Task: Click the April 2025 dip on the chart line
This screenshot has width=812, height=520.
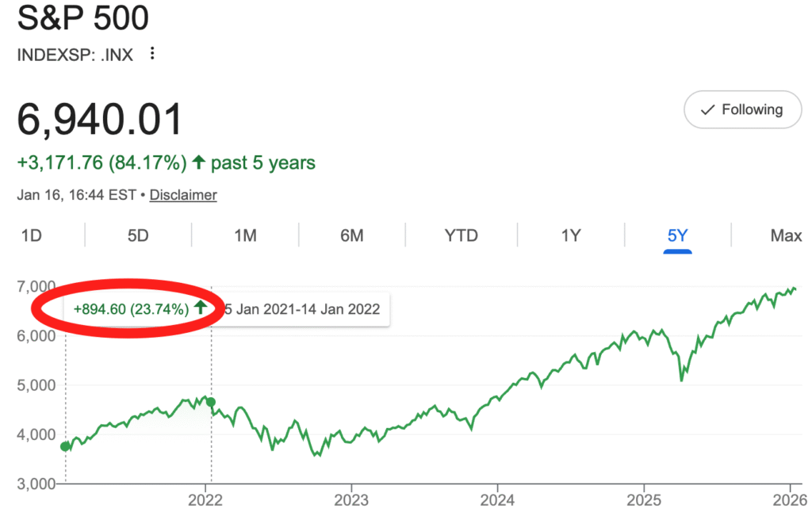Action: tap(681, 379)
